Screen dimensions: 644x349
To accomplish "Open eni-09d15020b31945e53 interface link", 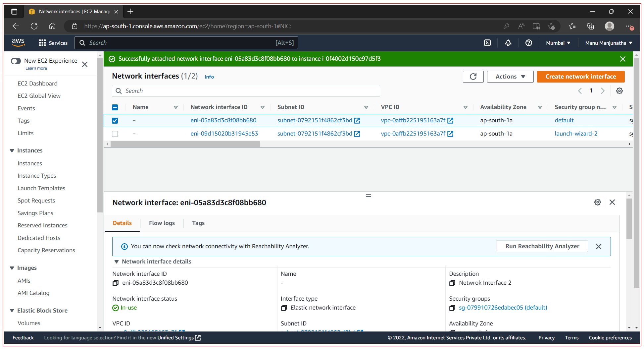I will [224, 134].
